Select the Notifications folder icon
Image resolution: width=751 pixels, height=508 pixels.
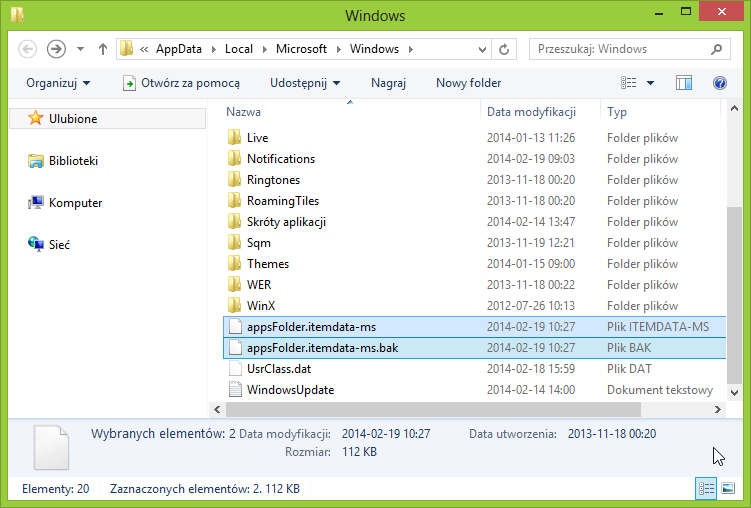coord(234,158)
